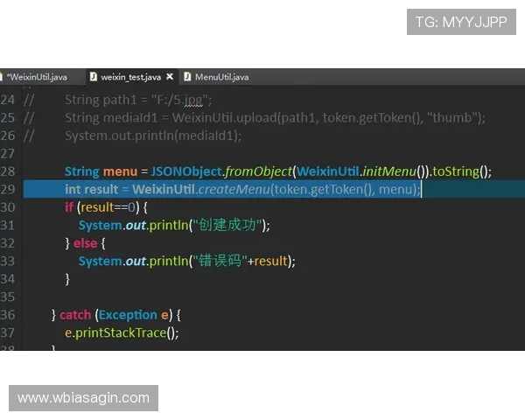The image size is (525, 420).
Task: Click the "创建成功" string literal
Action: pos(229,225)
